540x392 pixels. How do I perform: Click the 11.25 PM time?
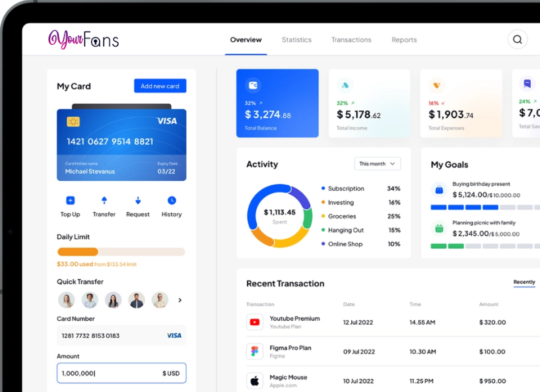pyautogui.click(x=422, y=381)
